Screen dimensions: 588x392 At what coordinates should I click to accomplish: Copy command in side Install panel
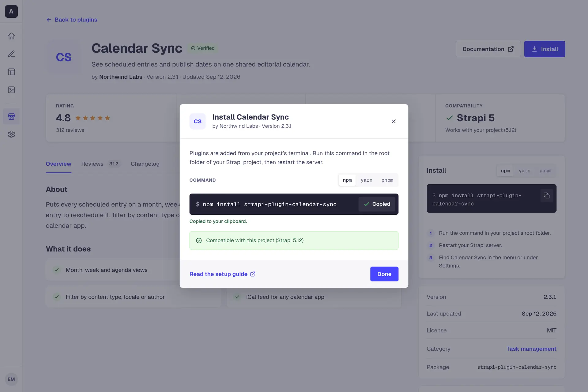[546, 195]
